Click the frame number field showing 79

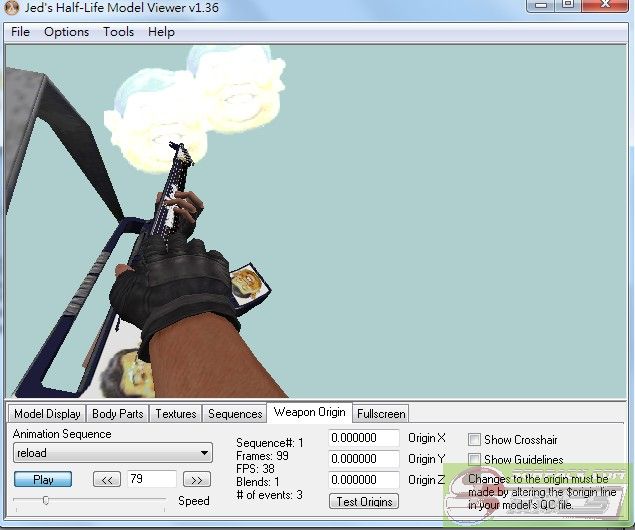[151, 480]
